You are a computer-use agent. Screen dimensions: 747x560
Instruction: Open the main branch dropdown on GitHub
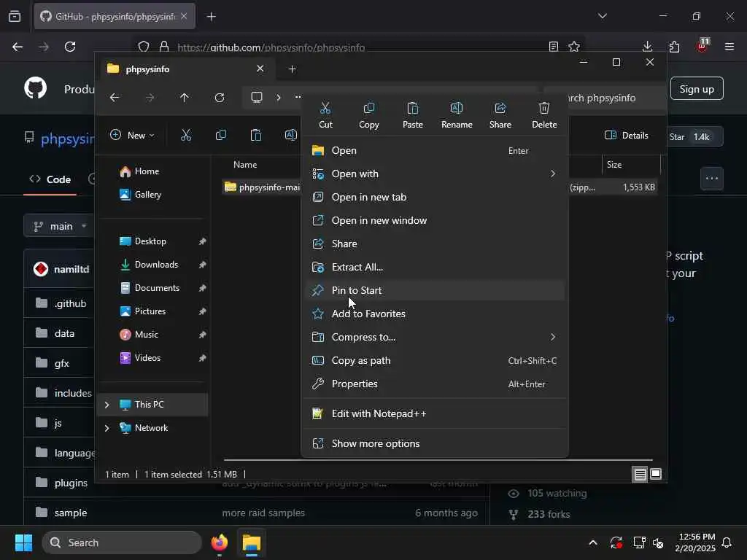coord(60,226)
